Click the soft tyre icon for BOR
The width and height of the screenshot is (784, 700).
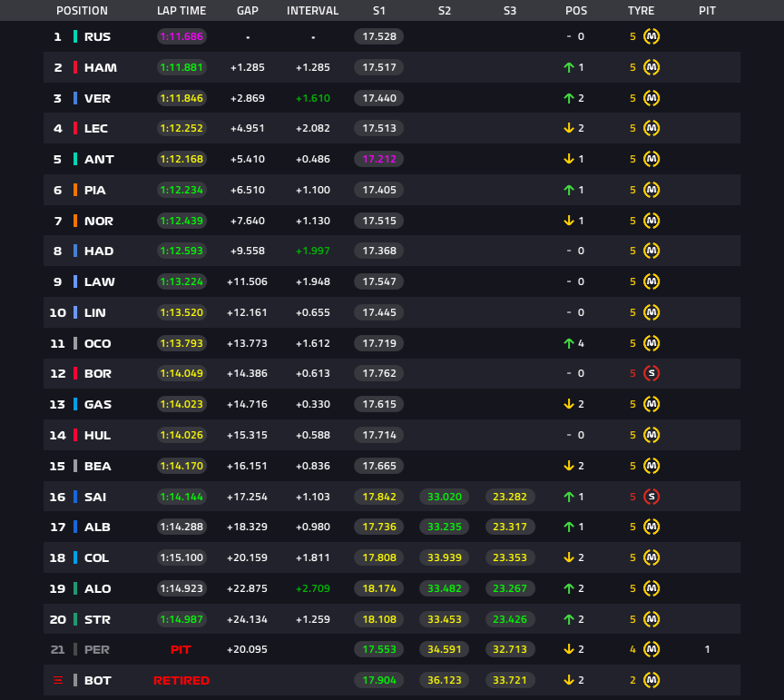coord(651,373)
